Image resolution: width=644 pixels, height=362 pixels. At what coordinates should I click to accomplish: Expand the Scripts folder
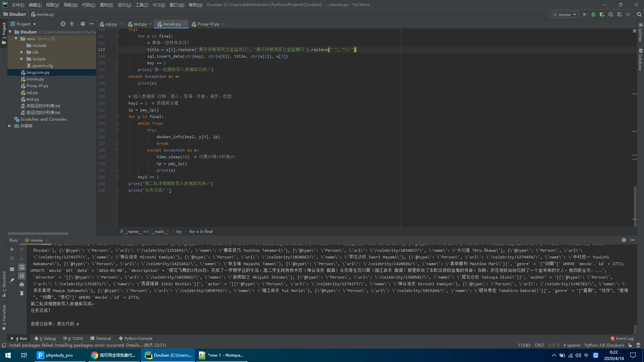pyautogui.click(x=22, y=59)
